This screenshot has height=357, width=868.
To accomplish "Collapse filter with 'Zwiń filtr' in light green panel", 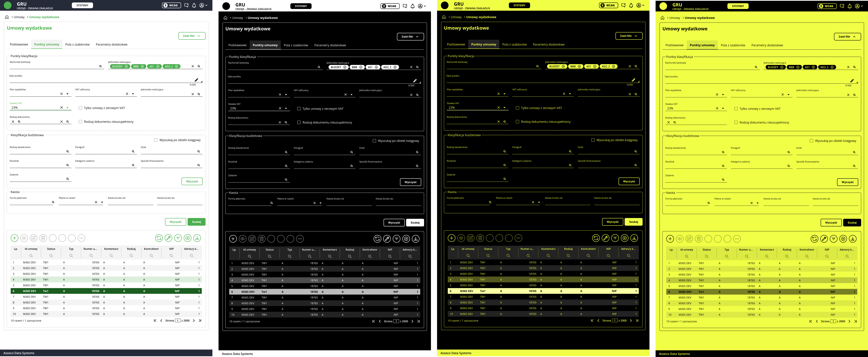I will [192, 36].
